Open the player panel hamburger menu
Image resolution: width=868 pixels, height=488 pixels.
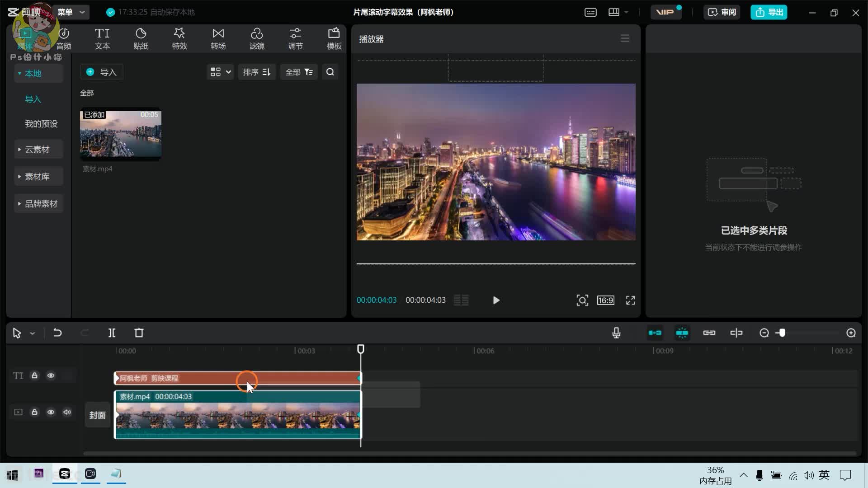click(625, 38)
